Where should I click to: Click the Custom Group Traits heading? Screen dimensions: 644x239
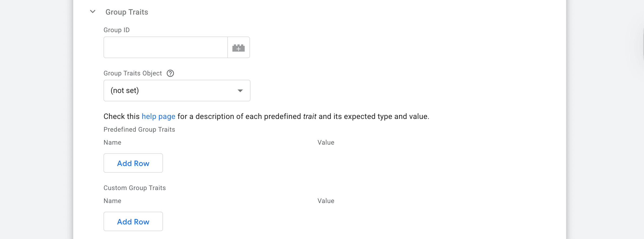(x=135, y=188)
